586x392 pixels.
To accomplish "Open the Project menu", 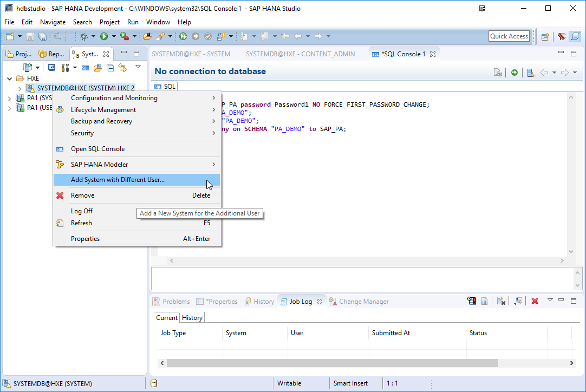I will click(x=109, y=22).
